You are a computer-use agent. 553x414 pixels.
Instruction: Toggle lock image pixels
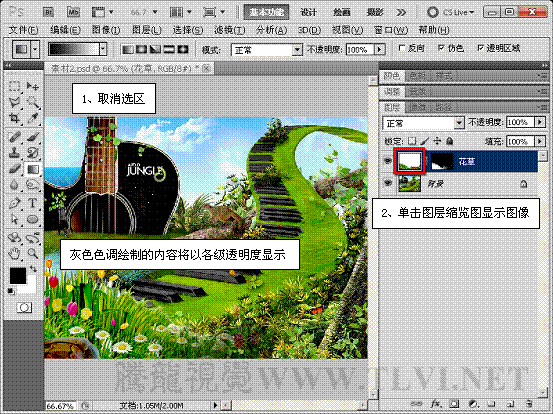click(x=425, y=141)
